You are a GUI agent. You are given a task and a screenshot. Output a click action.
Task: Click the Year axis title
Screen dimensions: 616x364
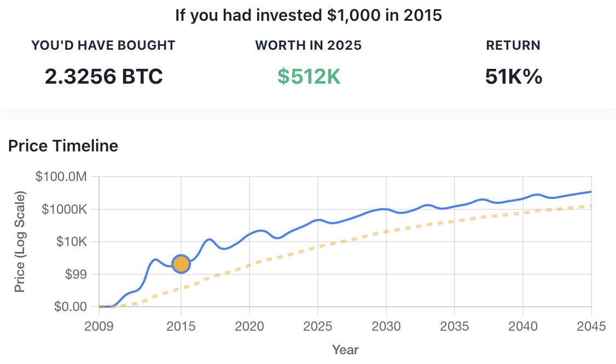point(345,349)
